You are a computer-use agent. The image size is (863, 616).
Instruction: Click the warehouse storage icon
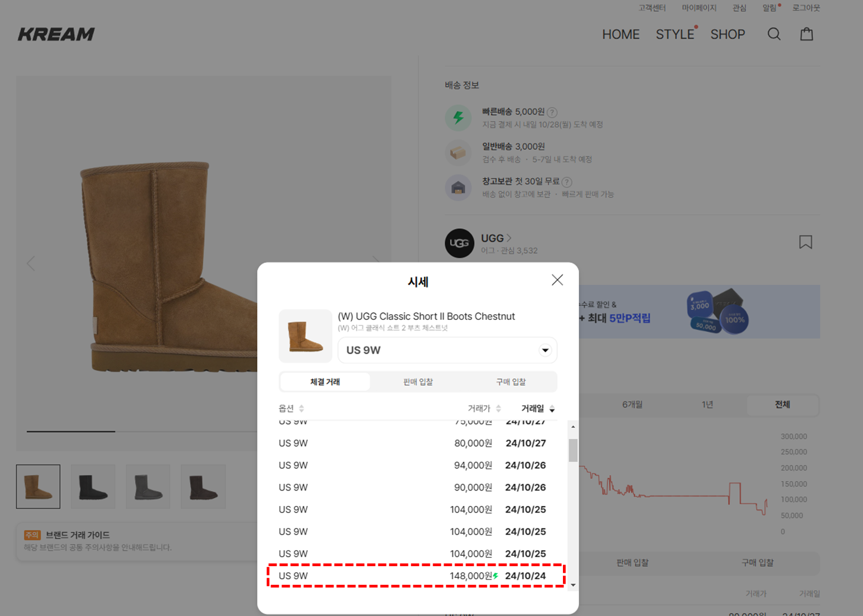point(458,188)
